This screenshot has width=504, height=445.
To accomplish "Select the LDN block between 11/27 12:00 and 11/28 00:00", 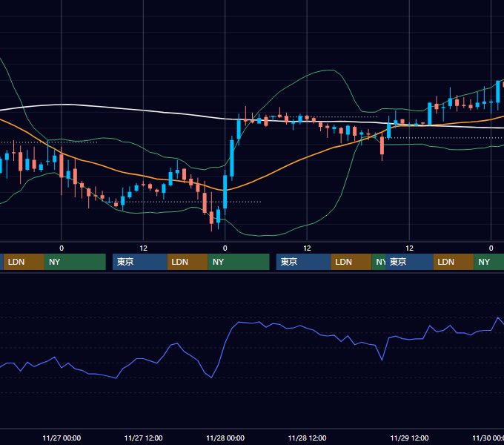I will [x=188, y=262].
